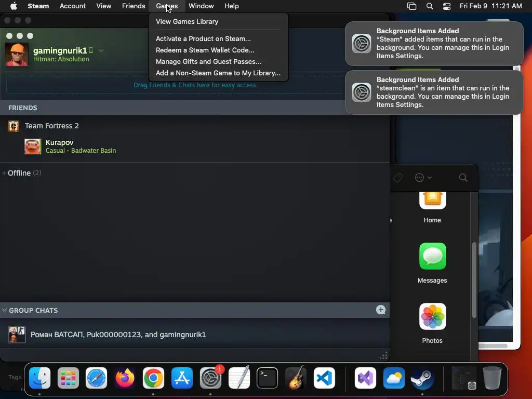532x399 pixels.
Task: Open the Messages app icon in Finder
Action: coord(432,256)
